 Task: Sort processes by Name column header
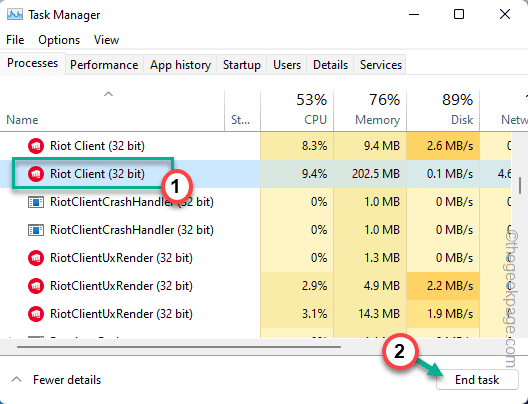coord(112,111)
